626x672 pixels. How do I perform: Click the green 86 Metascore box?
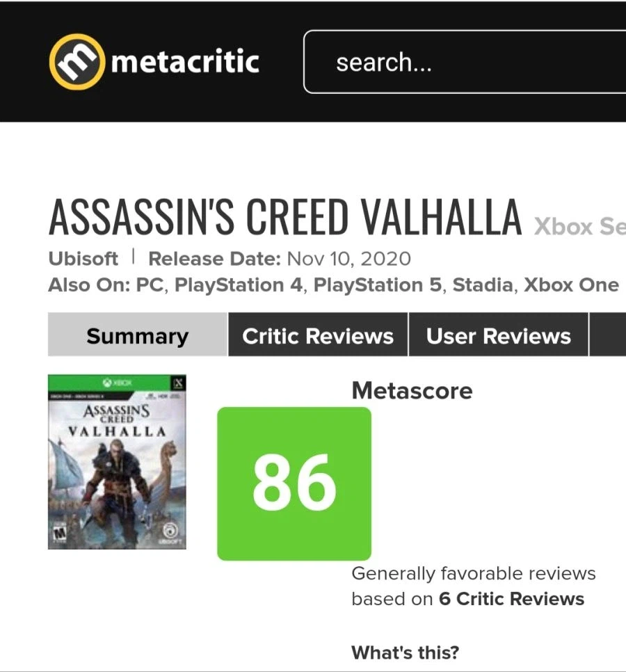click(294, 483)
